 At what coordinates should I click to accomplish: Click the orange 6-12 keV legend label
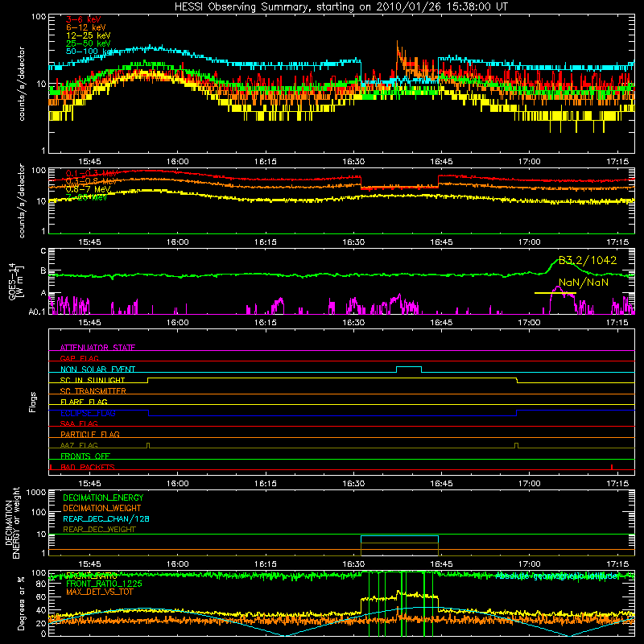86,27
